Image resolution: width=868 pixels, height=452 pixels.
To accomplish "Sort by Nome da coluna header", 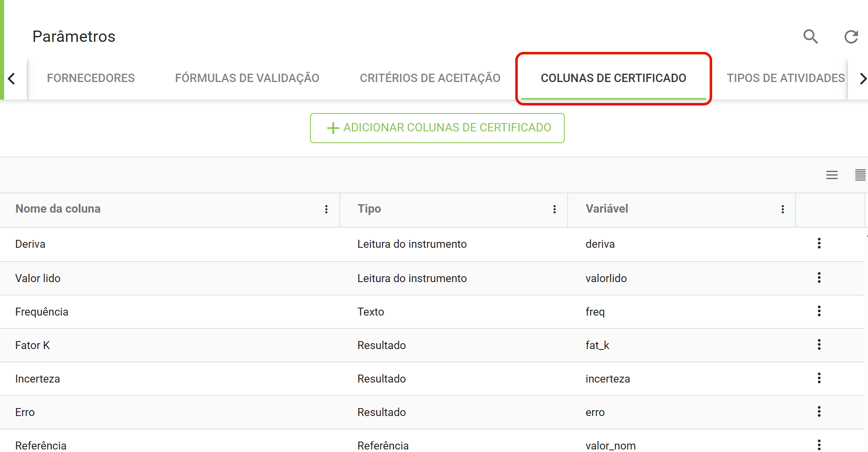I will (x=58, y=209).
